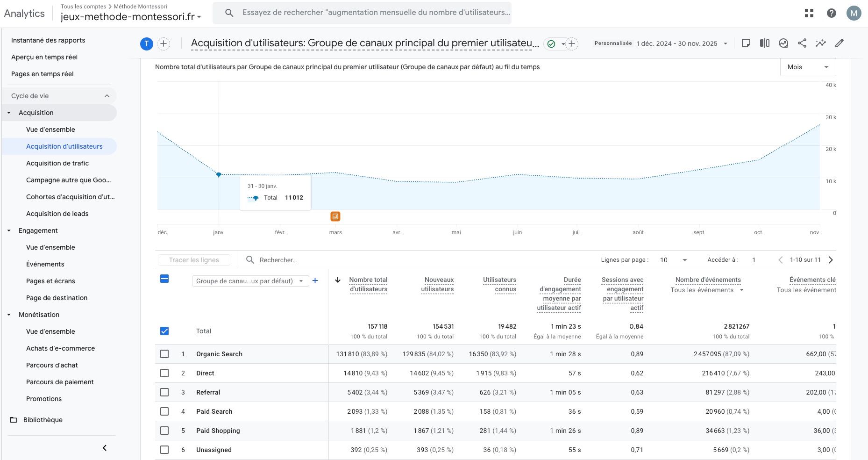Click the top Analytics search box
The width and height of the screenshot is (868, 460).
pos(362,13)
